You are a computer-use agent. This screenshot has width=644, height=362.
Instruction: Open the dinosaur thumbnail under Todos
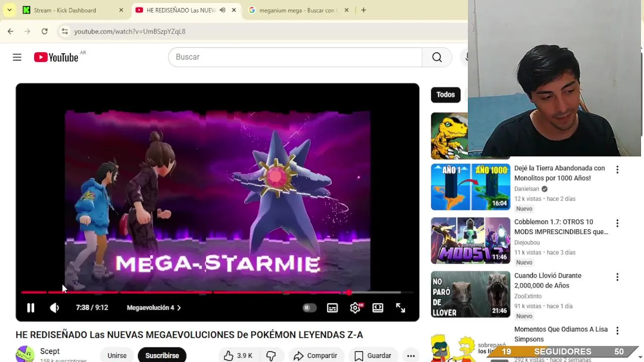click(x=449, y=136)
